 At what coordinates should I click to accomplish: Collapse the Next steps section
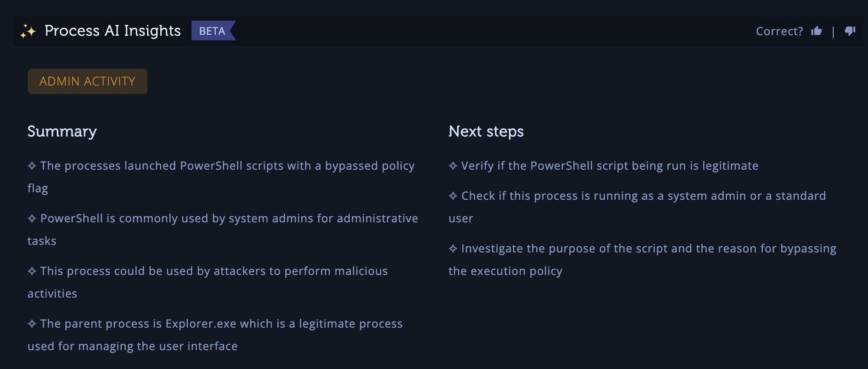coord(486,132)
